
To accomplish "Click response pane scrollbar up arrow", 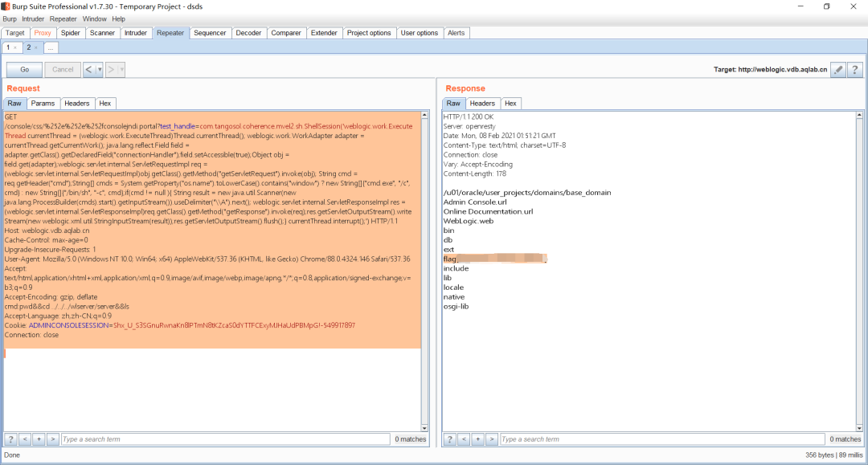I will pyautogui.click(x=860, y=115).
